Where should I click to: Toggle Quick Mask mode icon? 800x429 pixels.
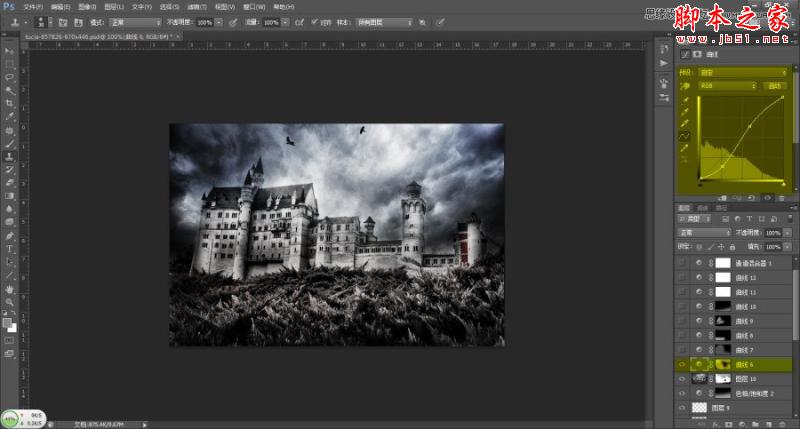(x=9, y=340)
